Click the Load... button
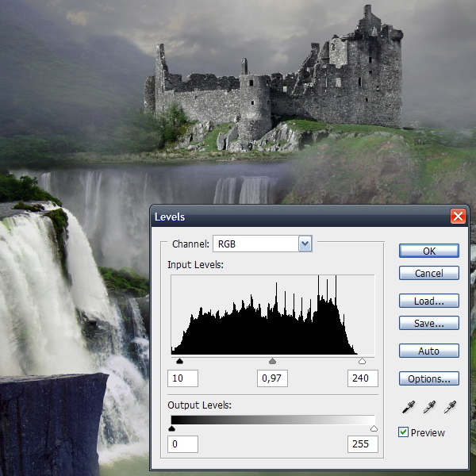This screenshot has height=476, width=476. (428, 301)
